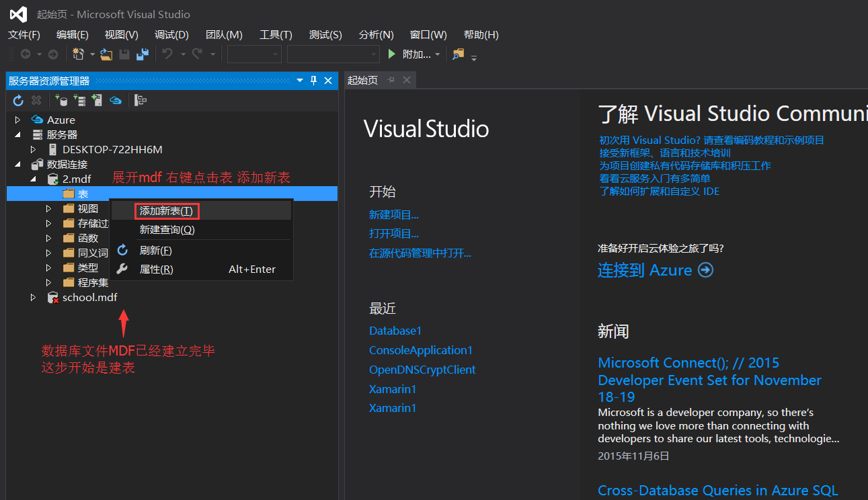868x500 pixels.
Task: Click the refresh icon in context menu
Action: [122, 250]
